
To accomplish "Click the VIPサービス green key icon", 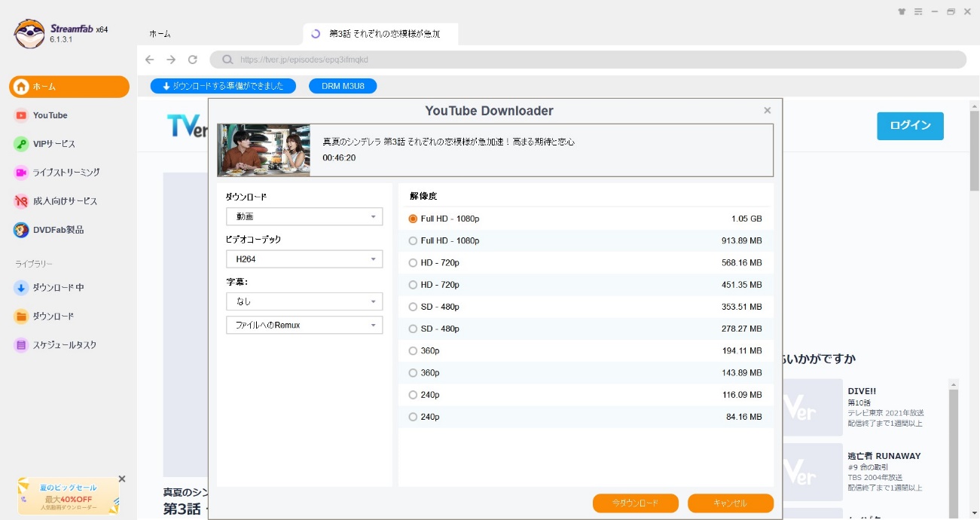I will [x=21, y=144].
